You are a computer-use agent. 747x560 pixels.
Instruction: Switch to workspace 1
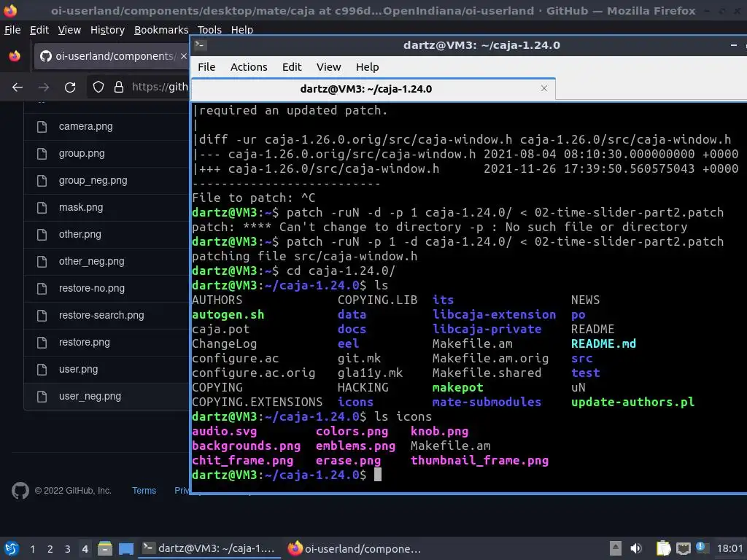(32, 549)
